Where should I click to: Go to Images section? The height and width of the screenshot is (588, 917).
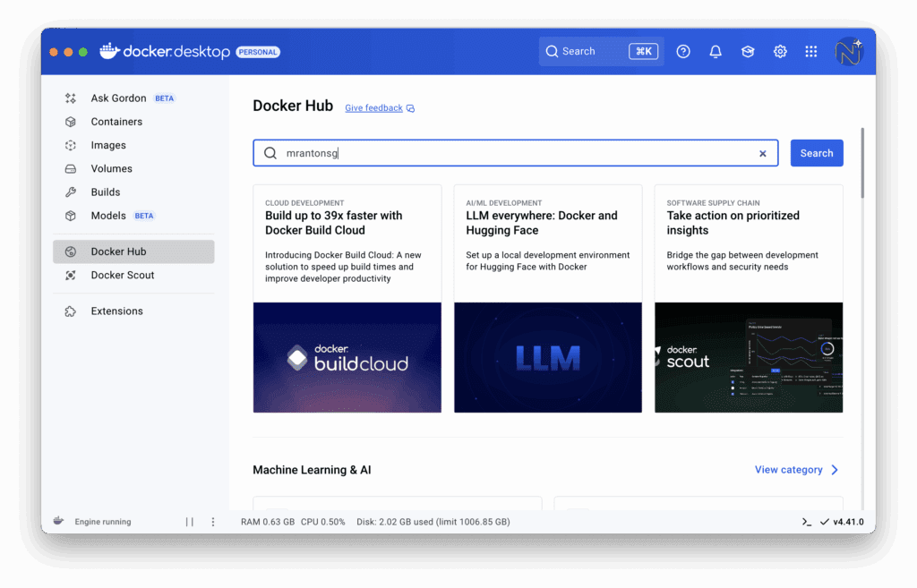[108, 145]
